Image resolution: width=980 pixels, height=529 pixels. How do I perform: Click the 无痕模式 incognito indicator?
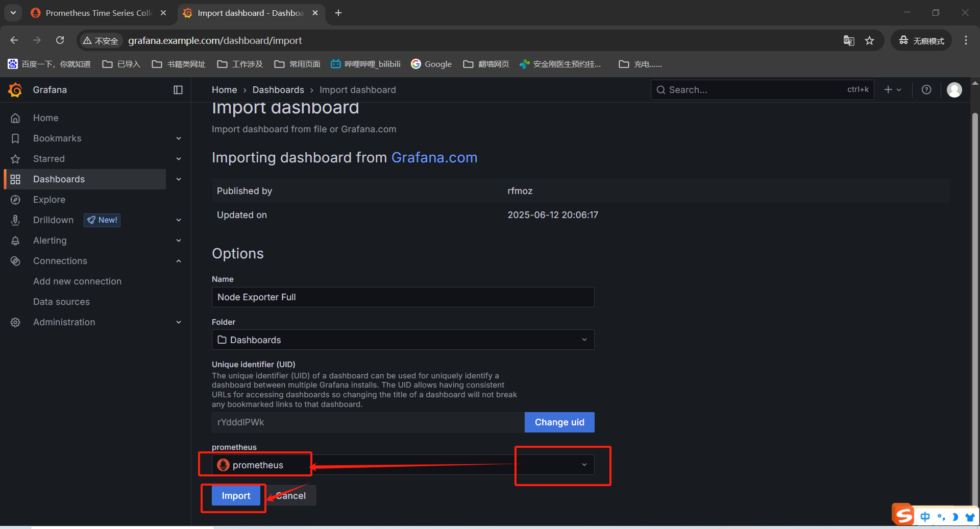(921, 40)
